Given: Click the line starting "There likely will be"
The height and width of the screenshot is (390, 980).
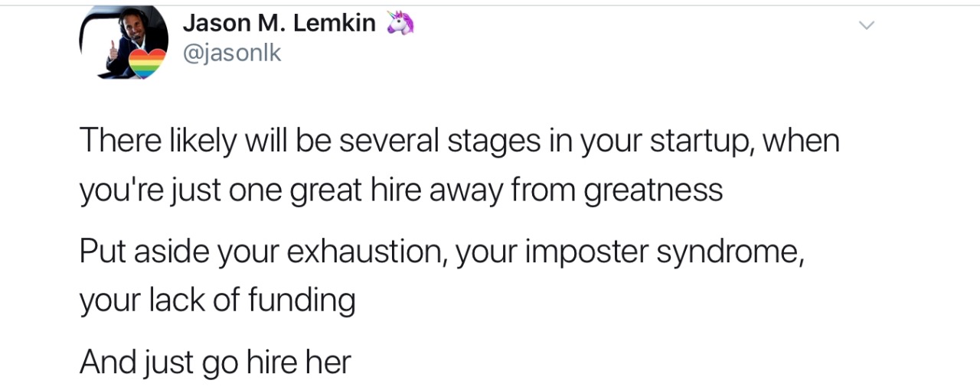Looking at the screenshot, I should [x=459, y=141].
